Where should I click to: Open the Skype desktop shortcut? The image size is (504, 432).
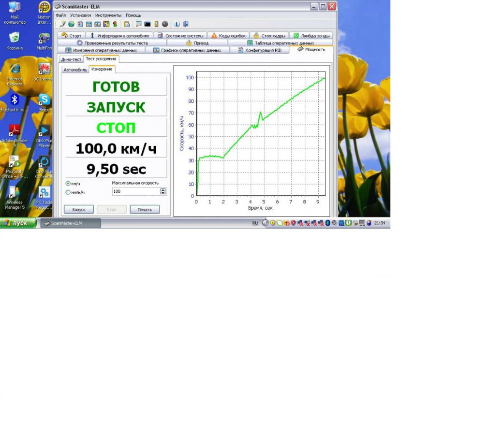tap(44, 101)
